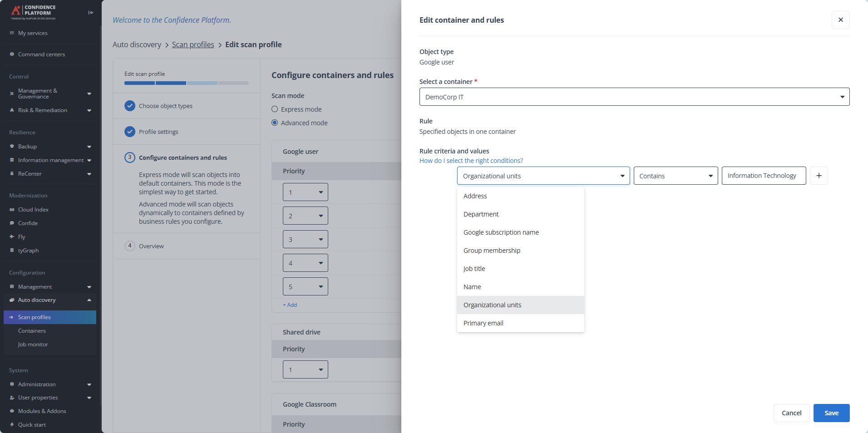Viewport: 868px width, 433px height.
Task: Select the Express mode radio button
Action: 274,109
